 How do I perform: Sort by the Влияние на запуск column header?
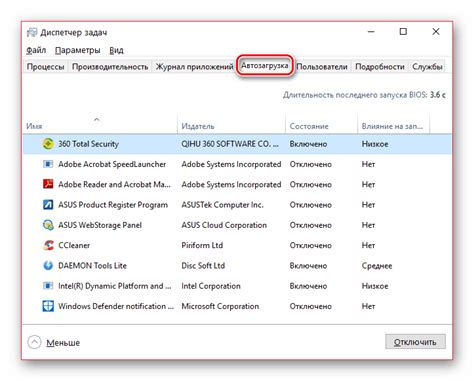coord(392,126)
